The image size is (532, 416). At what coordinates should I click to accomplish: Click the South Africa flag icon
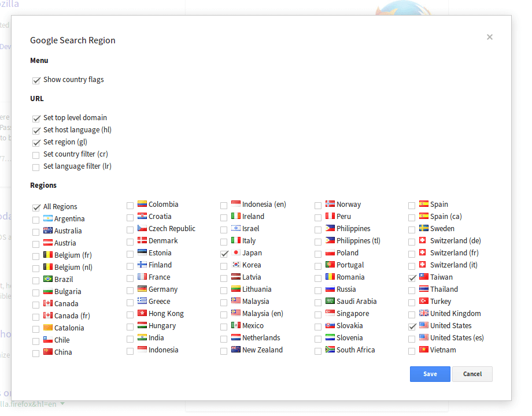point(330,349)
